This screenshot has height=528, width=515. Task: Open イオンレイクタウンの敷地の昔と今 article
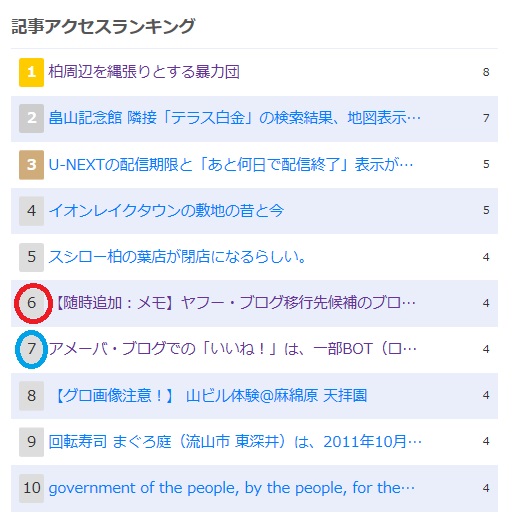(x=166, y=210)
